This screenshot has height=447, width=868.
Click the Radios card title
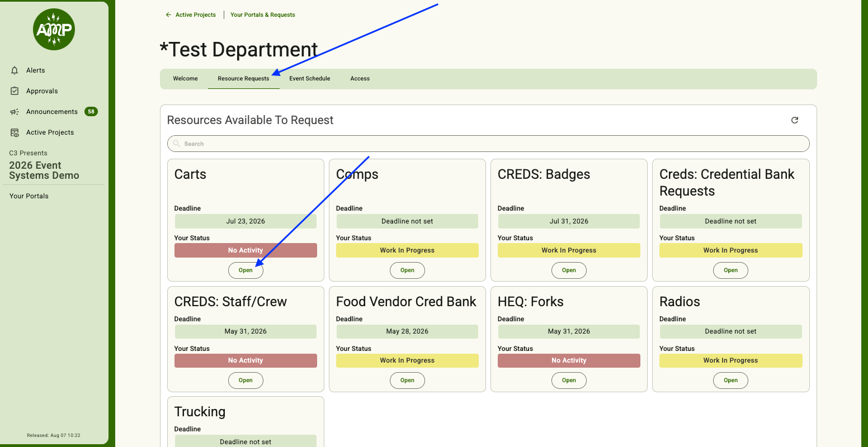coord(680,302)
